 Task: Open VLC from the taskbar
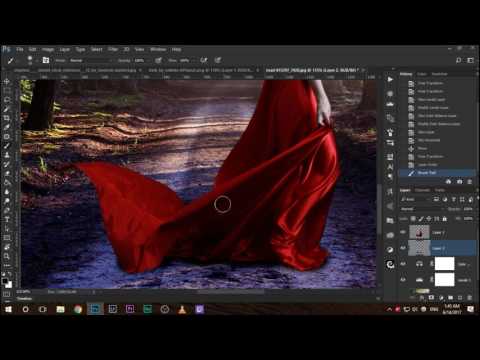(182, 310)
